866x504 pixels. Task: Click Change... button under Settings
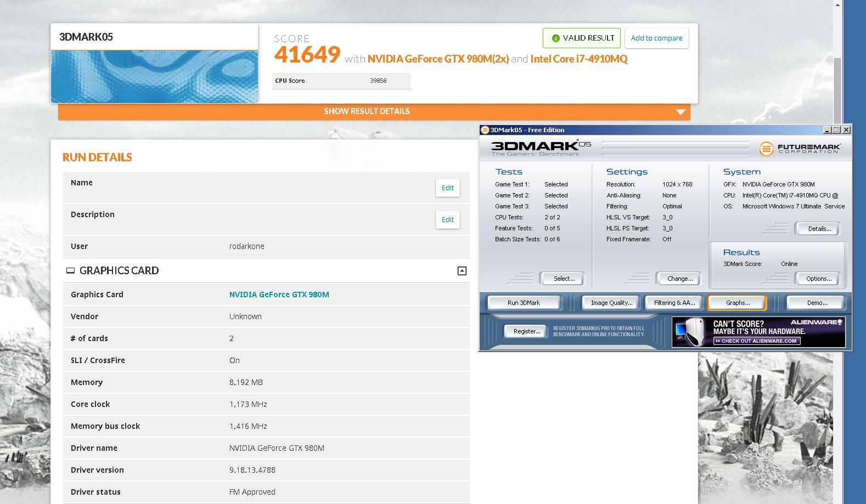click(x=678, y=279)
